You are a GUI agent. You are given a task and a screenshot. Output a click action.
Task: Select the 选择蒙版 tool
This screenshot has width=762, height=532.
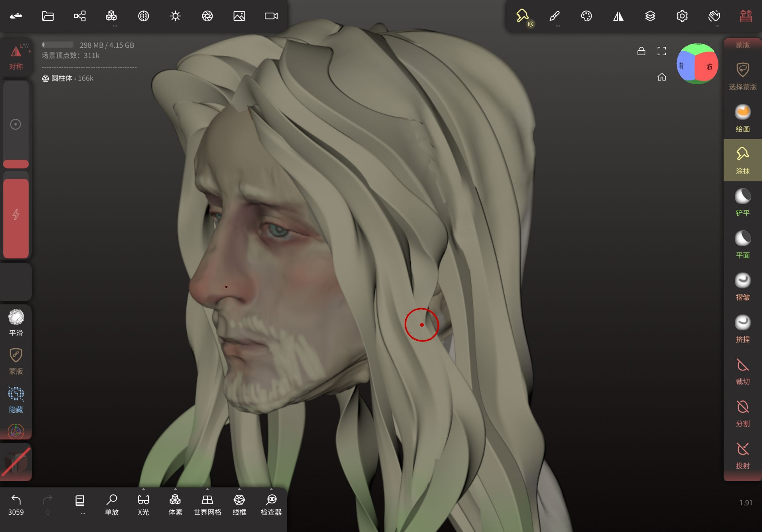pos(743,76)
